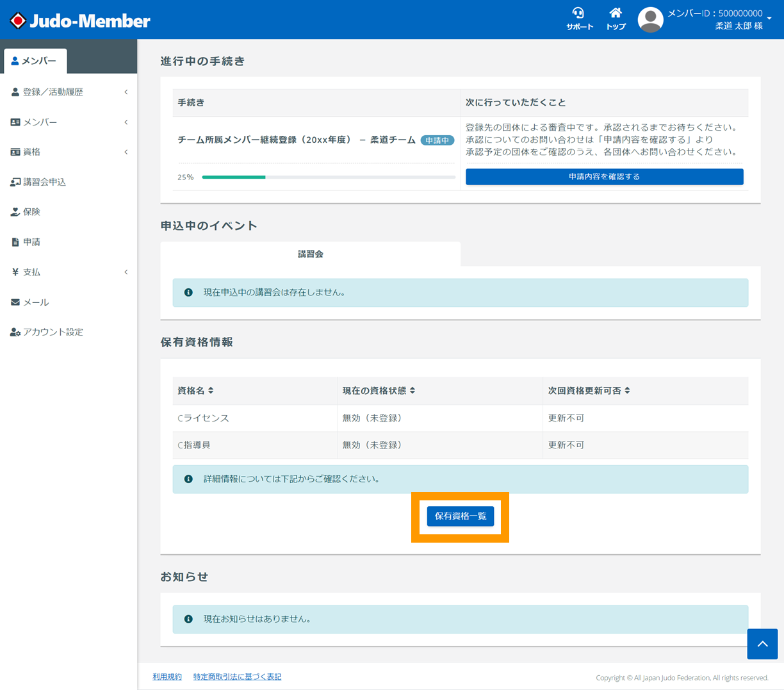
Task: Click the 25% registration progress bar
Action: pos(329,177)
